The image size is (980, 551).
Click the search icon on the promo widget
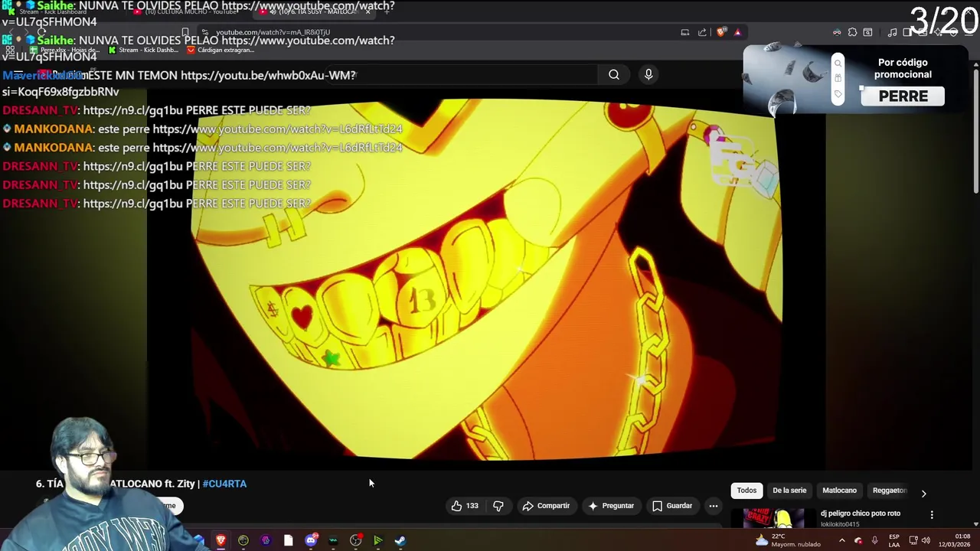[838, 64]
